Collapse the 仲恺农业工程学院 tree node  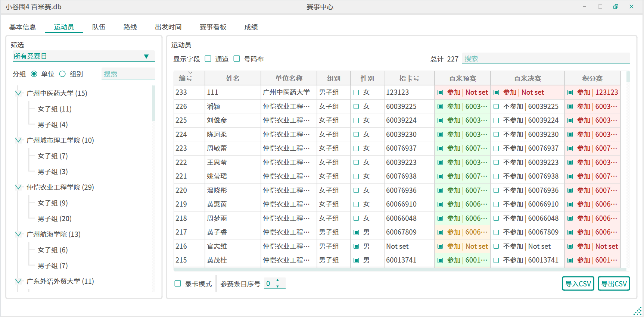18,187
